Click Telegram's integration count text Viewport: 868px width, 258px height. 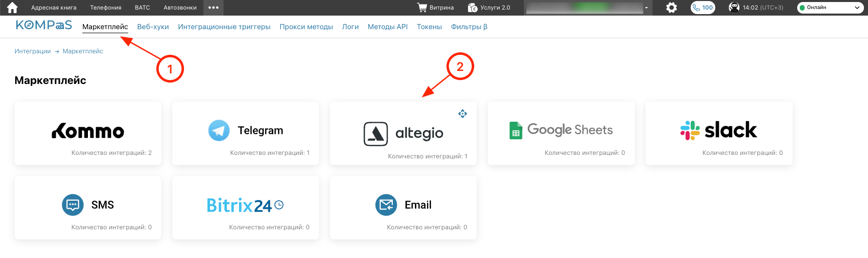click(270, 153)
